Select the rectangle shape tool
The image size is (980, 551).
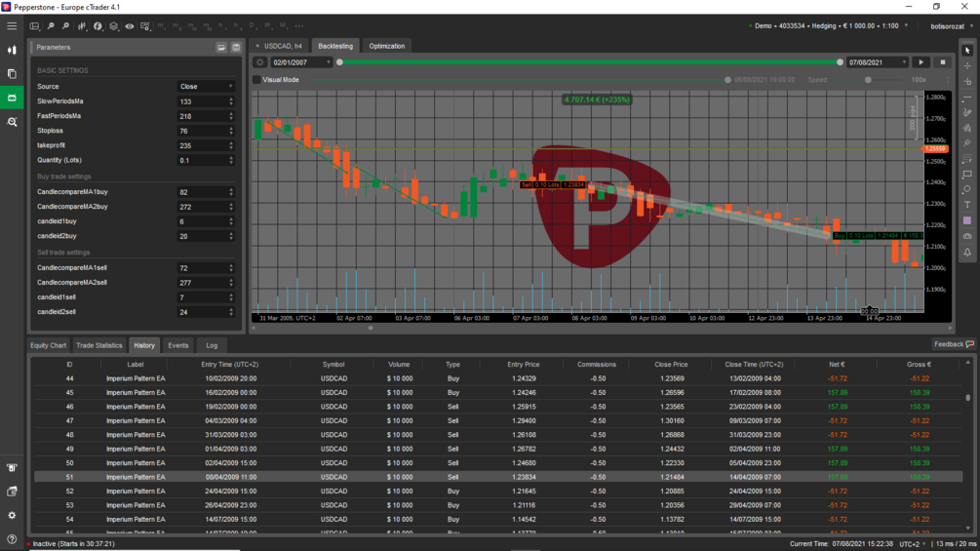(x=967, y=175)
